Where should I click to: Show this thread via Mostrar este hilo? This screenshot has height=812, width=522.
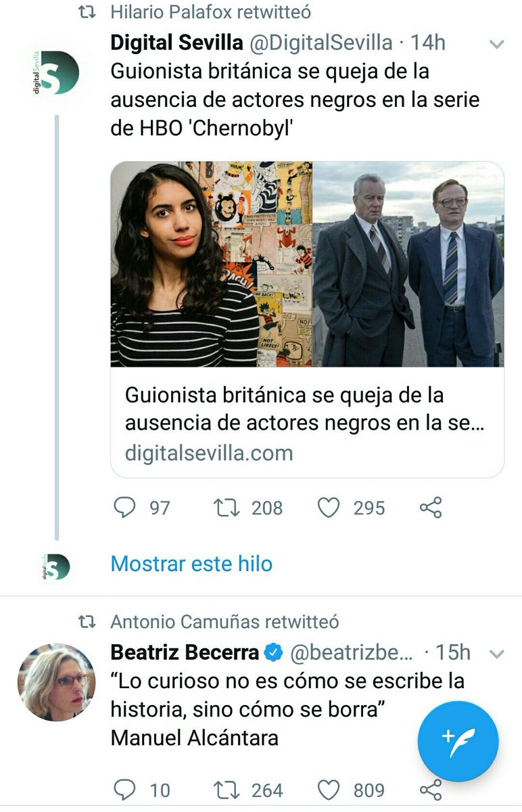pyautogui.click(x=191, y=564)
